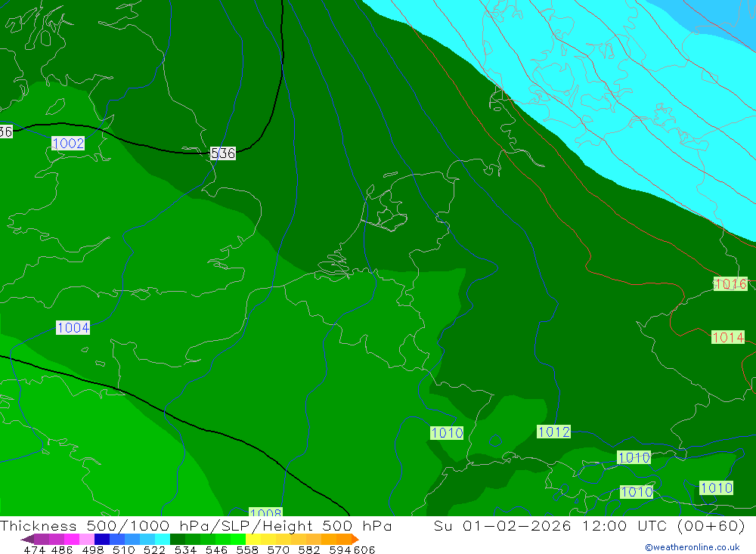Click the legend value 510
The image size is (756, 554).
click(x=124, y=549)
